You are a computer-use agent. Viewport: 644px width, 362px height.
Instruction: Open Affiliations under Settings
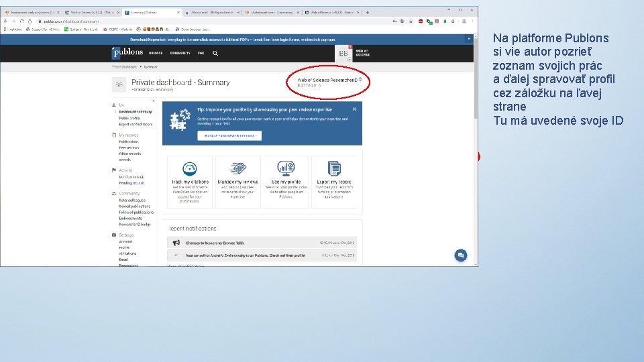[x=127, y=253]
